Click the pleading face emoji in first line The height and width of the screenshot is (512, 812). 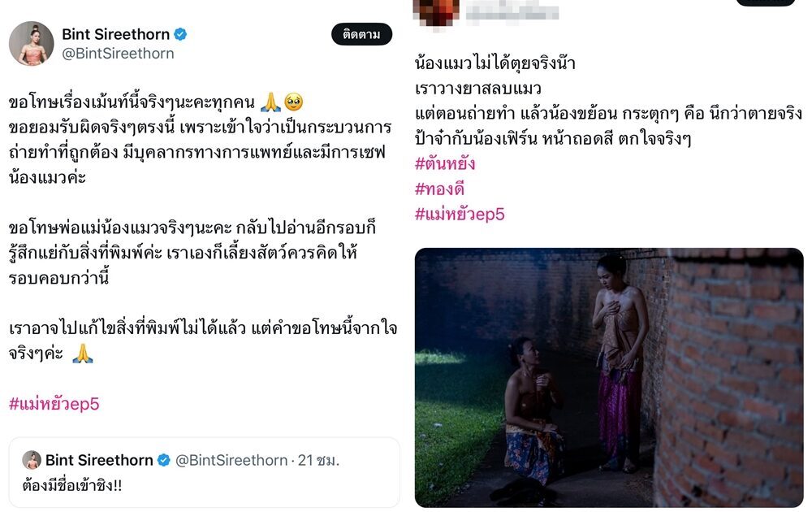tap(294, 102)
